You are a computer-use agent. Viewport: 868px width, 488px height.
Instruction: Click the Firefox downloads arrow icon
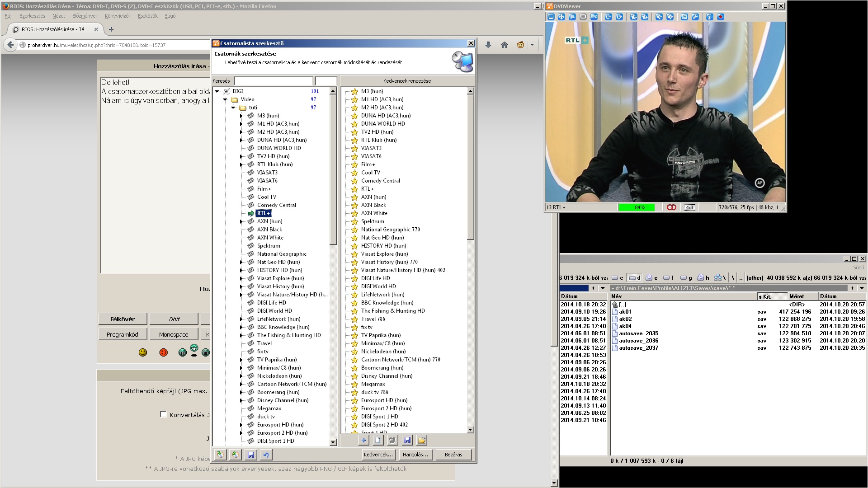[488, 45]
